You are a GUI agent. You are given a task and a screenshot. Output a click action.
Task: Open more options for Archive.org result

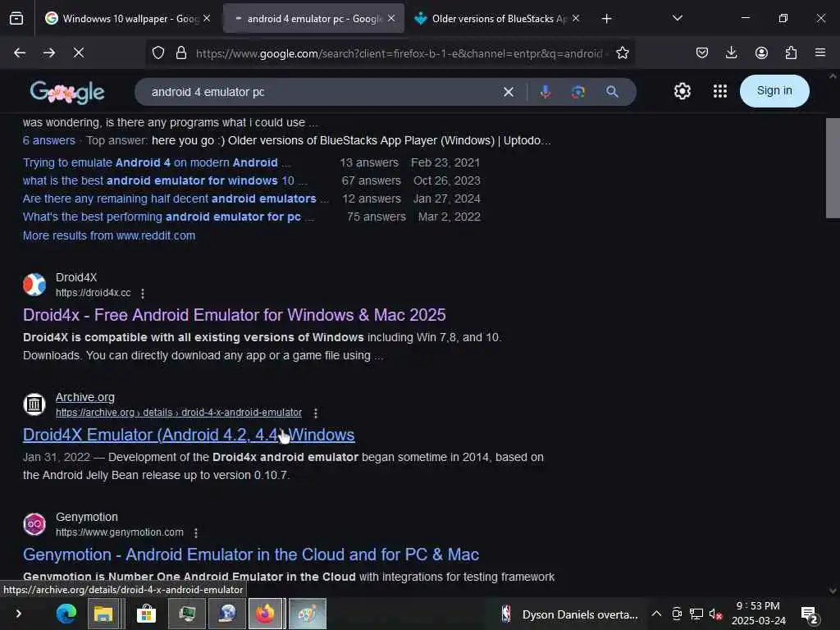pos(316,413)
